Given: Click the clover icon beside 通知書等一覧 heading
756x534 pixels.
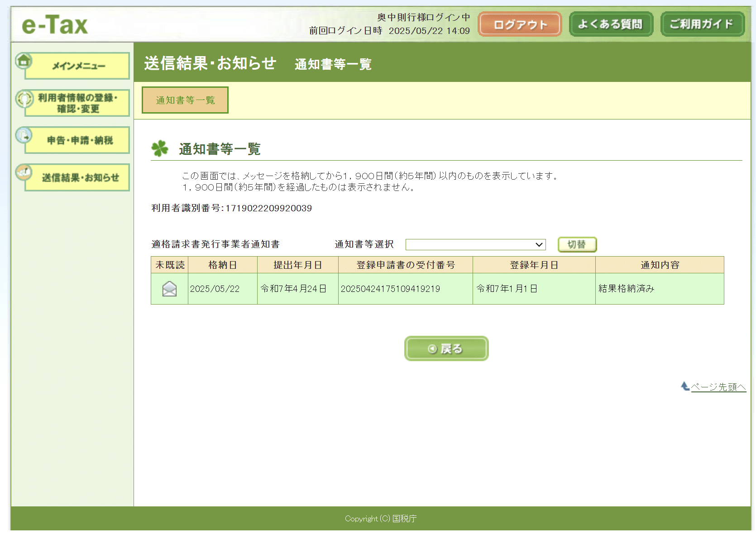Looking at the screenshot, I should 160,148.
